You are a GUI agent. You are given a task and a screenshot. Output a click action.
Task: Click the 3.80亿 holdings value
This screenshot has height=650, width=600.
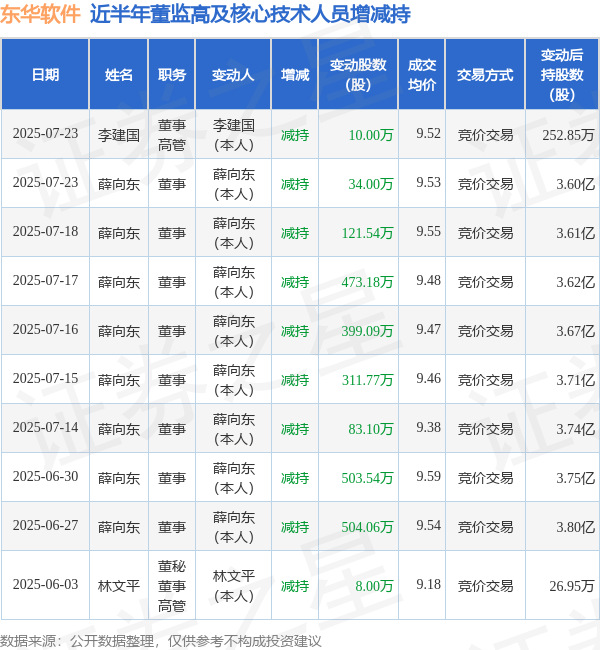pos(576,527)
